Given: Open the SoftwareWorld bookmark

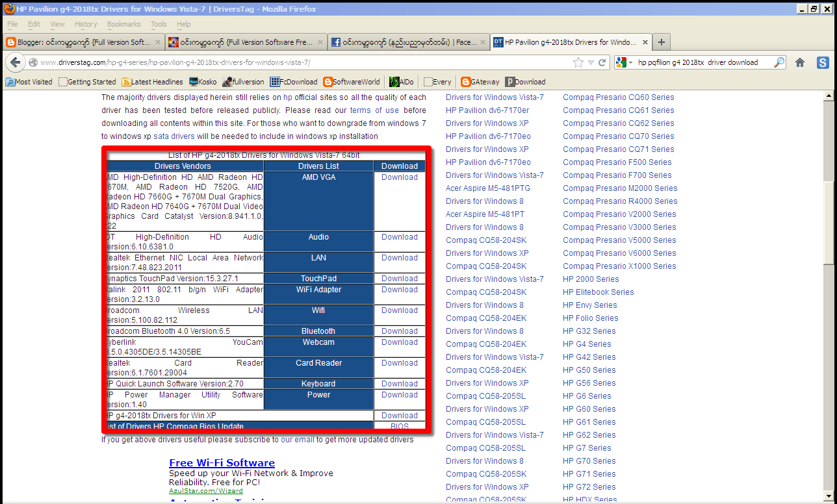Looking at the screenshot, I should pos(351,82).
